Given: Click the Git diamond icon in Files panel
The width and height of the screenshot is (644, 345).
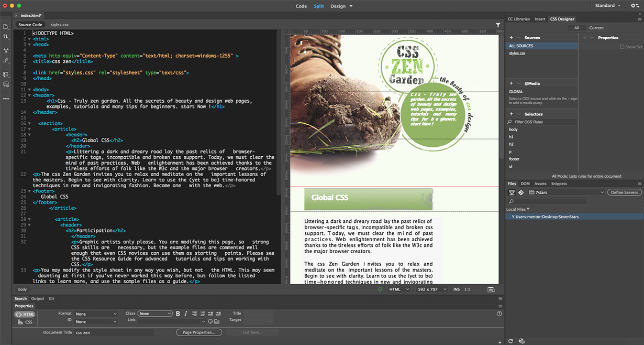Looking at the screenshot, I should [520, 192].
